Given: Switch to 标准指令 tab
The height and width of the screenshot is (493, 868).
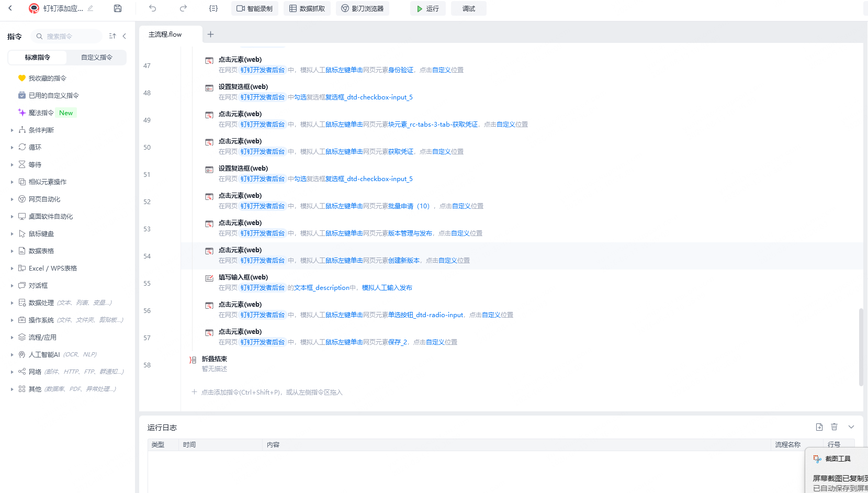Looking at the screenshot, I should tap(37, 58).
